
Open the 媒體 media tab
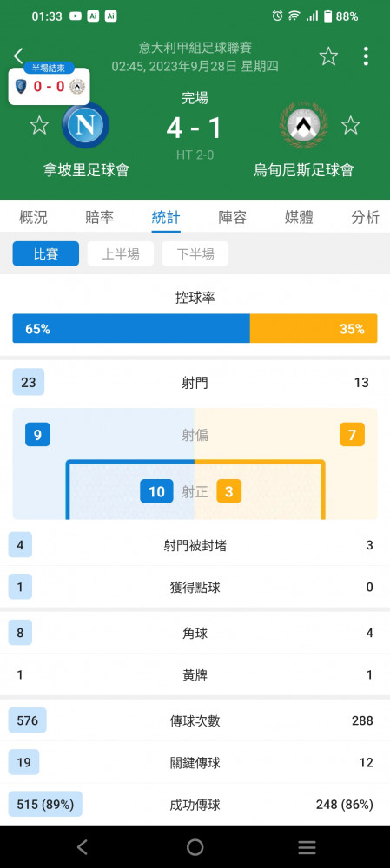[299, 217]
